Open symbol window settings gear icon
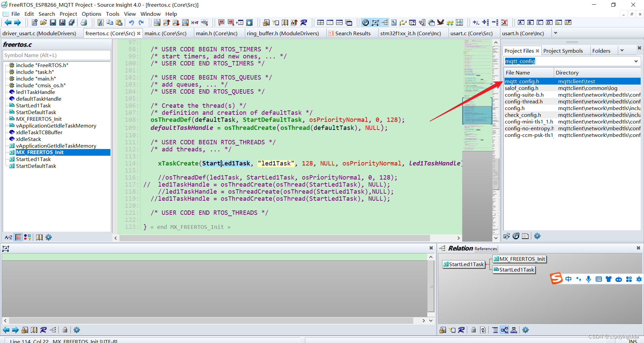The image size is (644, 343). click(49, 237)
